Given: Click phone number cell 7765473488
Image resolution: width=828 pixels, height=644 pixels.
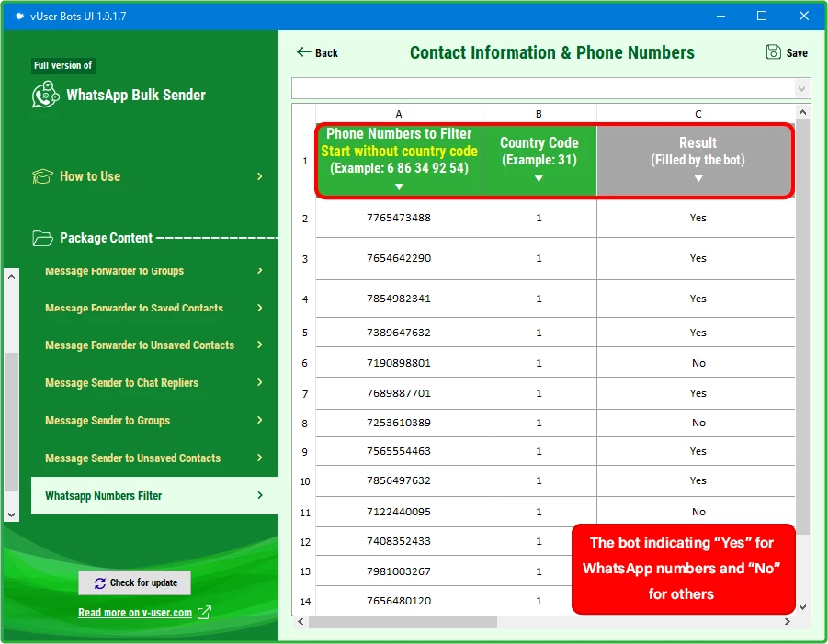Looking at the screenshot, I should coord(399,218).
